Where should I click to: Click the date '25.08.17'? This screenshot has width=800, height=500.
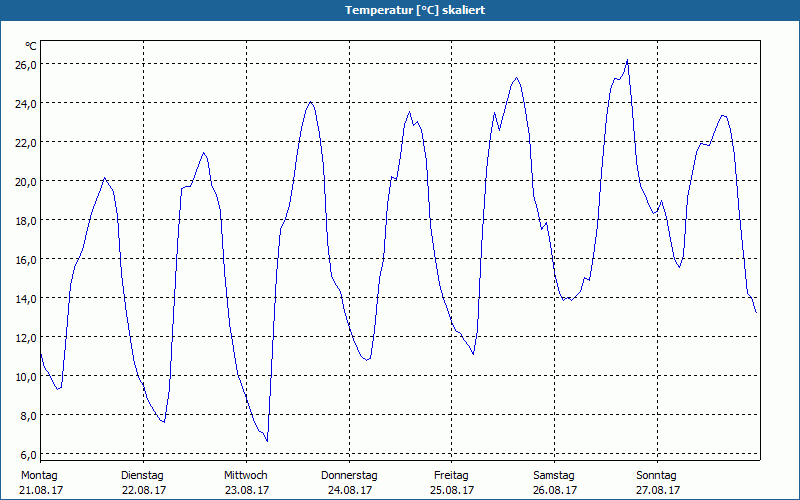coord(452,490)
